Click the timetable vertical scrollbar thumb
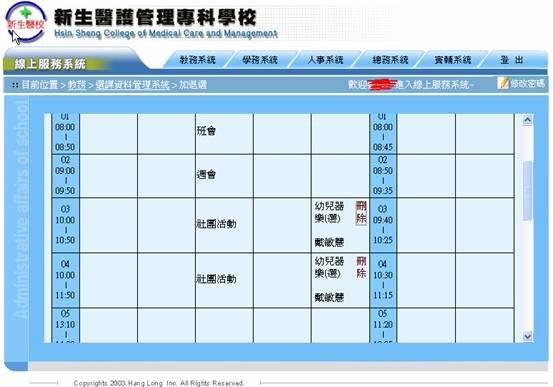The image size is (553, 387). pyautogui.click(x=528, y=191)
